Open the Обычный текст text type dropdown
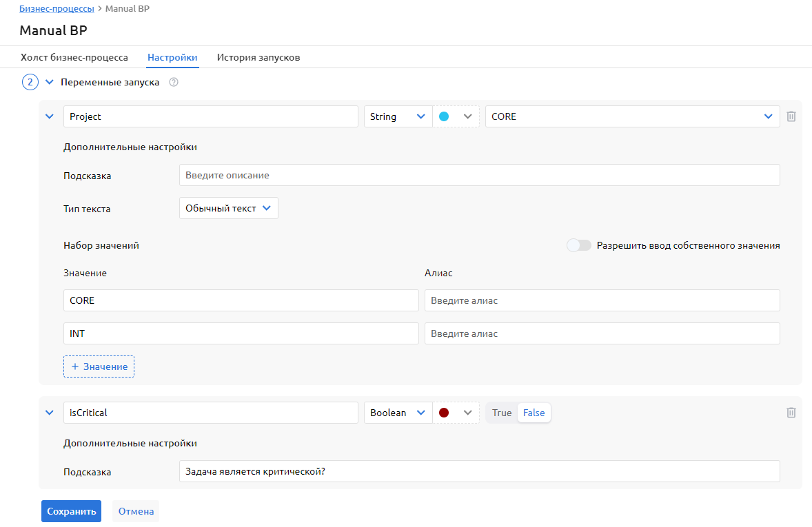The height and width of the screenshot is (527, 812). point(228,209)
